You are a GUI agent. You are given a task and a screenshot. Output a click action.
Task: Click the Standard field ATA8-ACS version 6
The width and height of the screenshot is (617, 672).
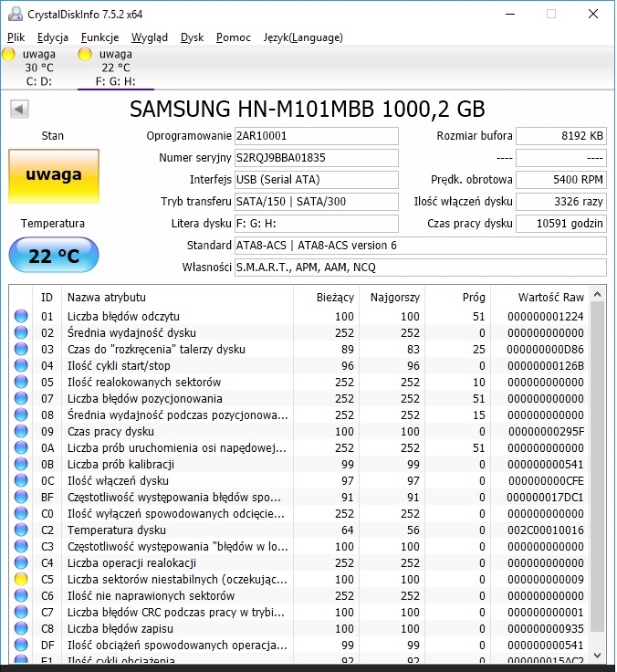(421, 246)
